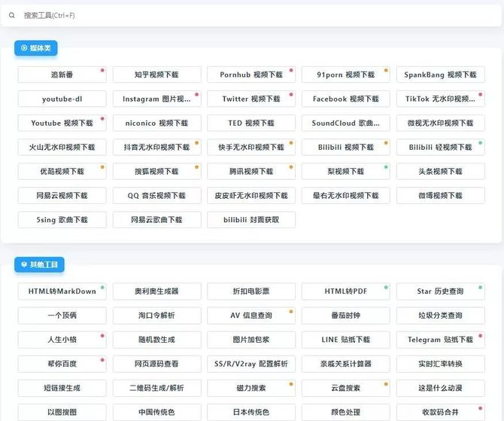Open 快手无水印视频下载 tool

251,147
